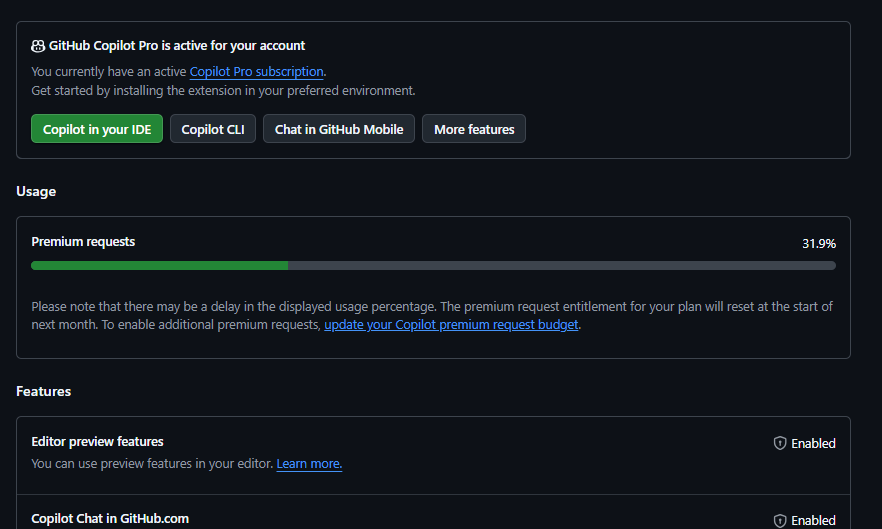
Task: Click the Enabled text for Editor preview features
Action: pos(813,443)
